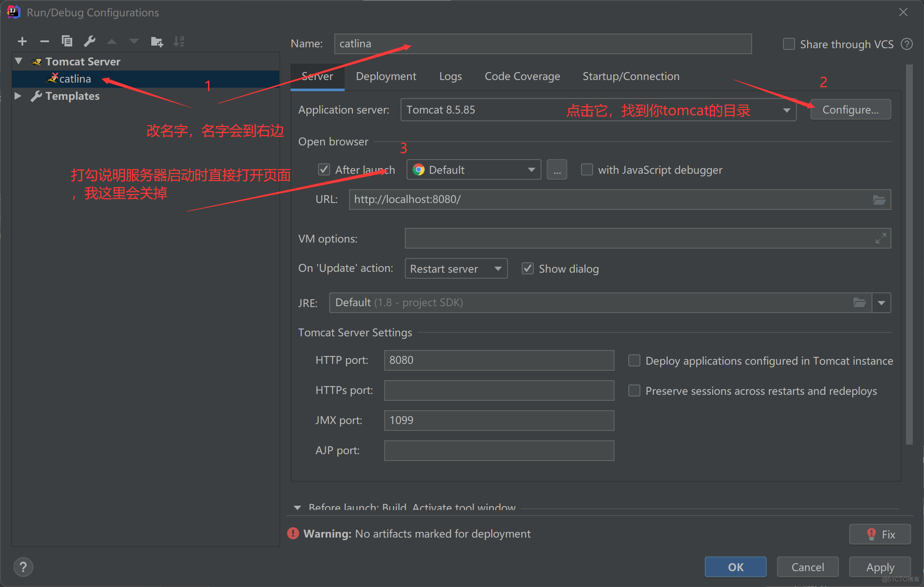This screenshot has width=924, height=587.
Task: Confirm with the OK button
Action: click(735, 567)
